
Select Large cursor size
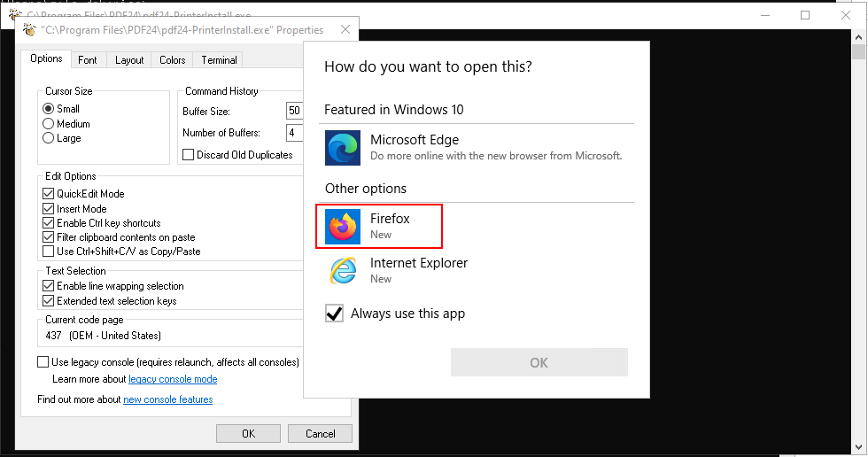click(x=48, y=138)
